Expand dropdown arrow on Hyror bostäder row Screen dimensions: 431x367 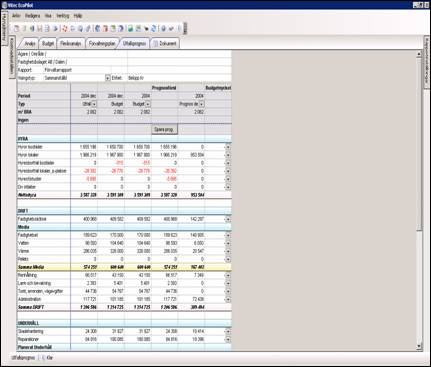(x=228, y=147)
